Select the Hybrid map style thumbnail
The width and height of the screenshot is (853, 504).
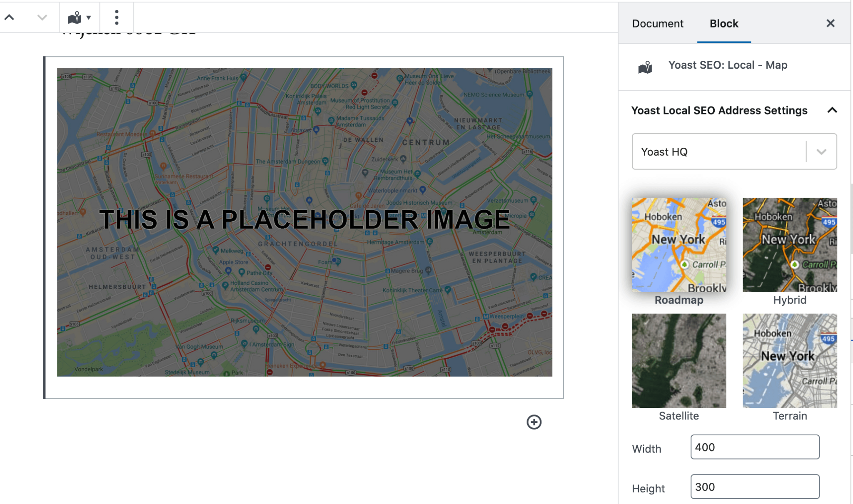[x=789, y=244]
